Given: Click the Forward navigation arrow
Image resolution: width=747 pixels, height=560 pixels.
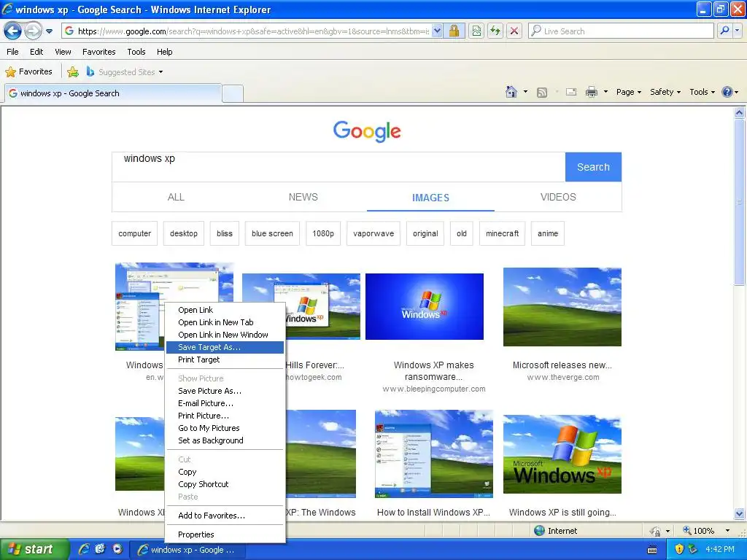Looking at the screenshot, I should pos(33,31).
